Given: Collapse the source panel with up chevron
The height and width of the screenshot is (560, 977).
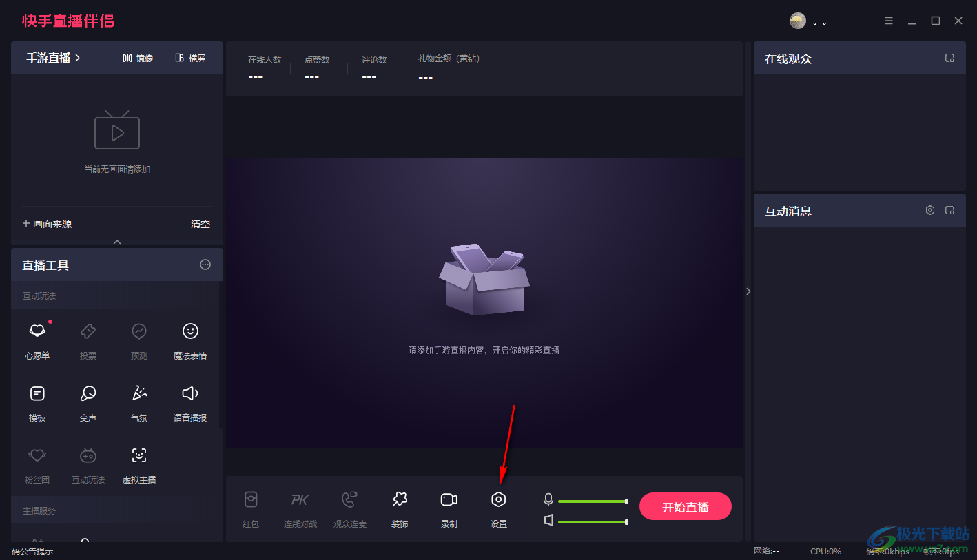Looking at the screenshot, I should click(117, 242).
